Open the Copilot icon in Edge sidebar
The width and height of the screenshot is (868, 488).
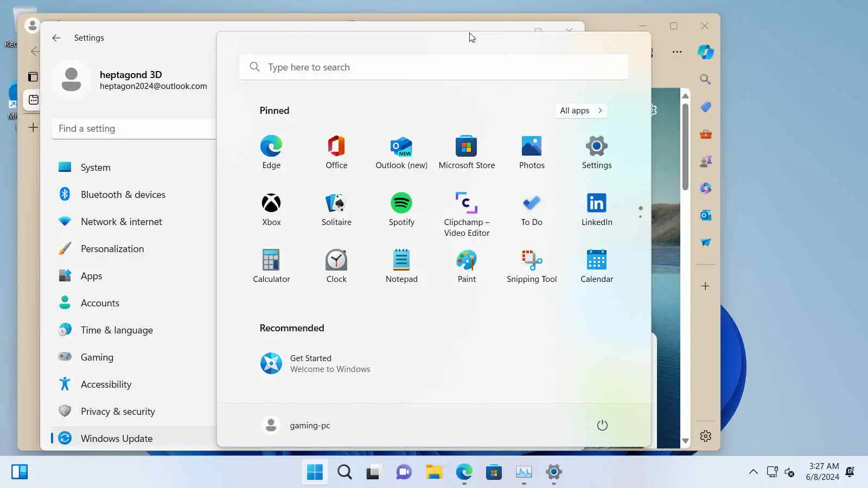[705, 52]
